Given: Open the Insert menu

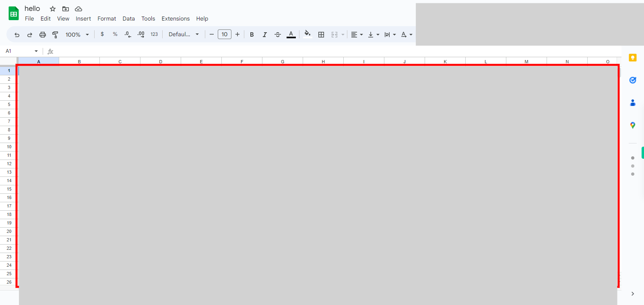Looking at the screenshot, I should coord(83,19).
